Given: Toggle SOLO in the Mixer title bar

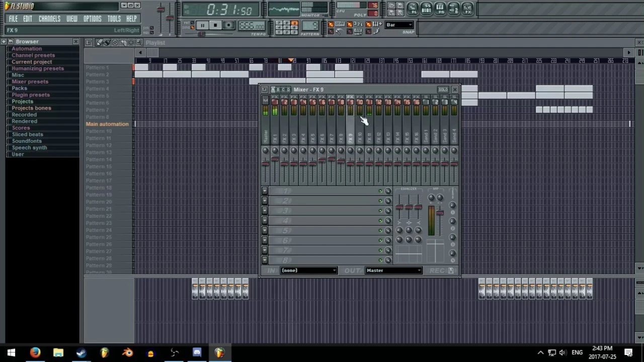Looking at the screenshot, I should coord(443,89).
